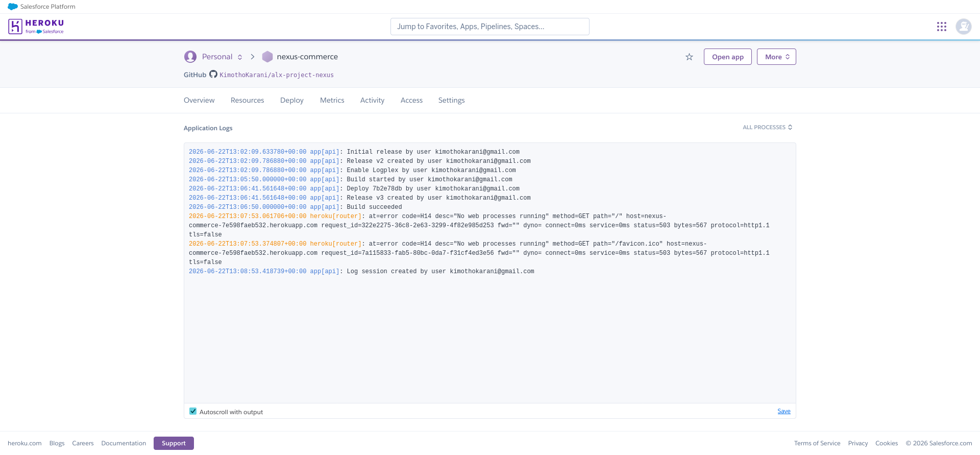Toggle Autoscroll with output checkbox
This screenshot has width=980, height=455.
193,411
